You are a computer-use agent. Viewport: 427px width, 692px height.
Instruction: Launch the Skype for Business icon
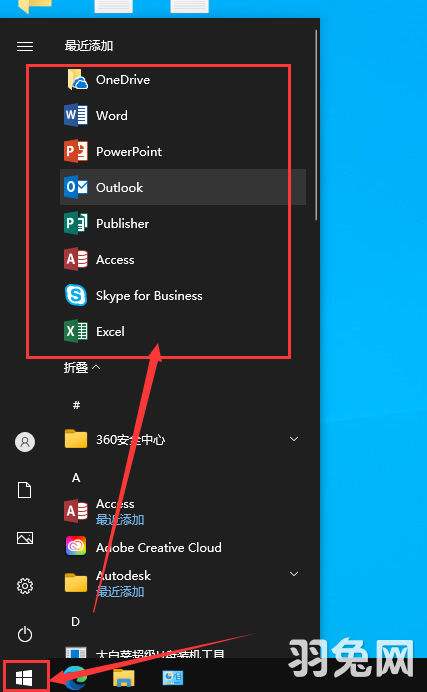[76, 295]
